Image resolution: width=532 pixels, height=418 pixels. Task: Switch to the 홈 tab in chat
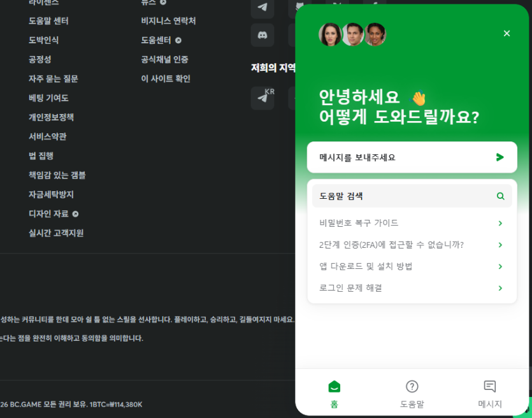tap(334, 393)
